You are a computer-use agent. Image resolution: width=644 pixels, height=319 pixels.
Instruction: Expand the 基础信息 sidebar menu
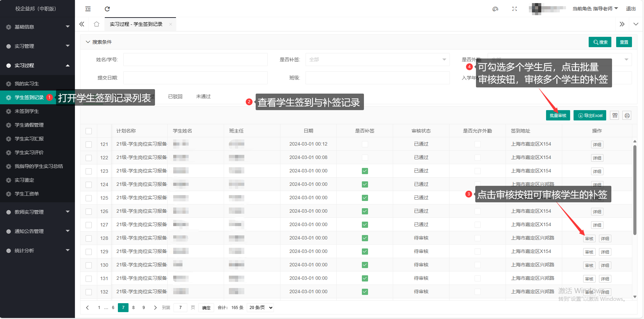pyautogui.click(x=37, y=27)
